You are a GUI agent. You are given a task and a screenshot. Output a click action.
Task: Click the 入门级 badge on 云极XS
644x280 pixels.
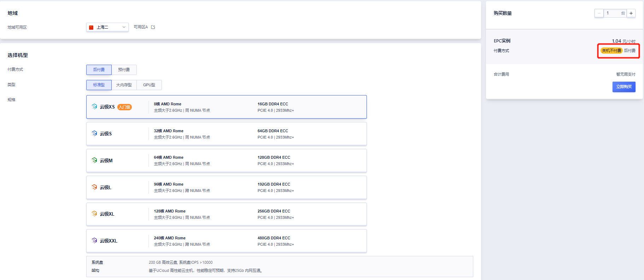(124, 107)
